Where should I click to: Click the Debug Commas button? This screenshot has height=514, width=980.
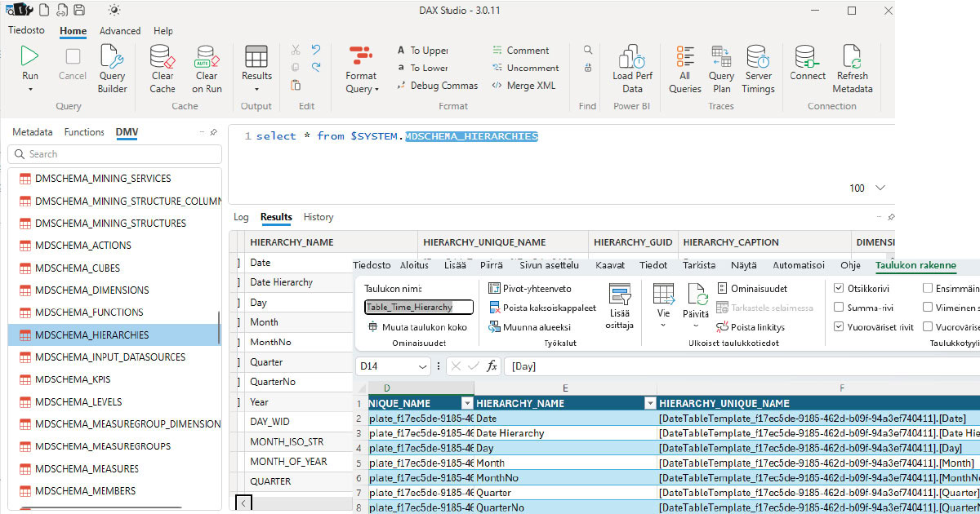coord(437,86)
